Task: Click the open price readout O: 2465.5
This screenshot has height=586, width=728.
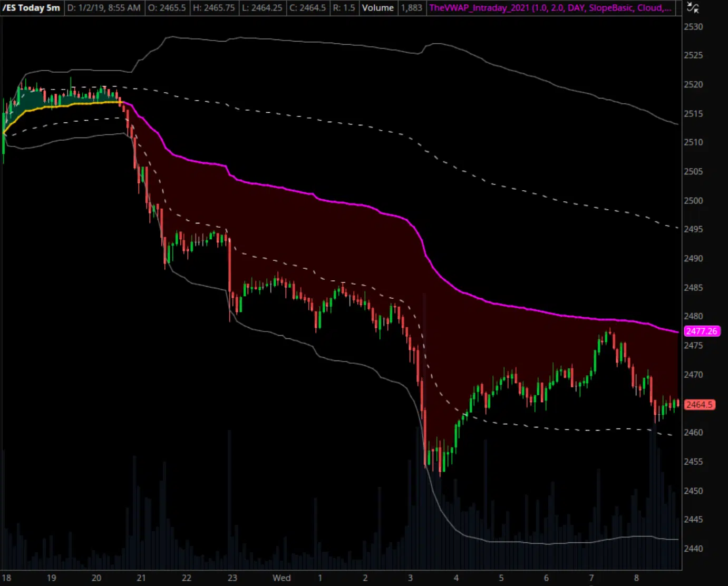Action: tap(167, 8)
